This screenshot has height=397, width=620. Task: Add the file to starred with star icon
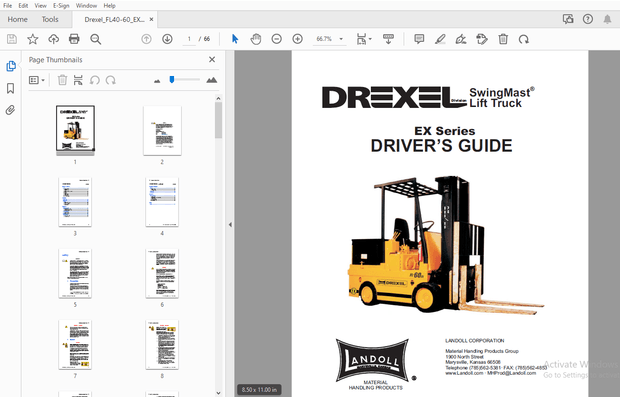33,39
